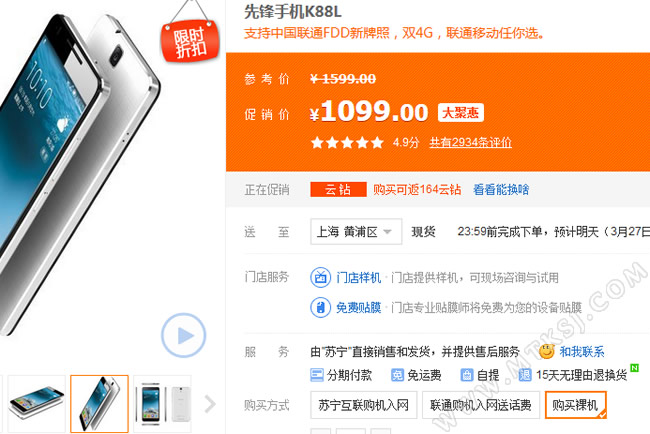Select 购买裸机 purchase option
650x434 pixels.
point(576,405)
